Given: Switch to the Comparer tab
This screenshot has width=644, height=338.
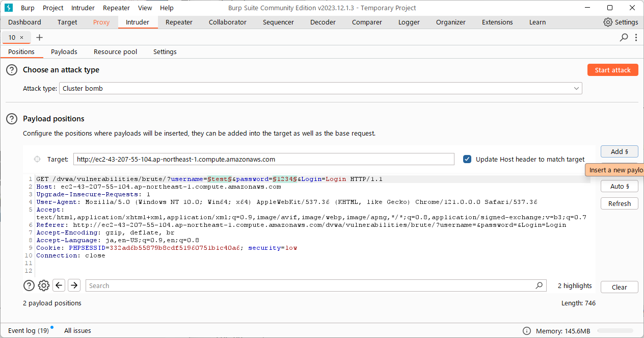Looking at the screenshot, I should tap(367, 22).
